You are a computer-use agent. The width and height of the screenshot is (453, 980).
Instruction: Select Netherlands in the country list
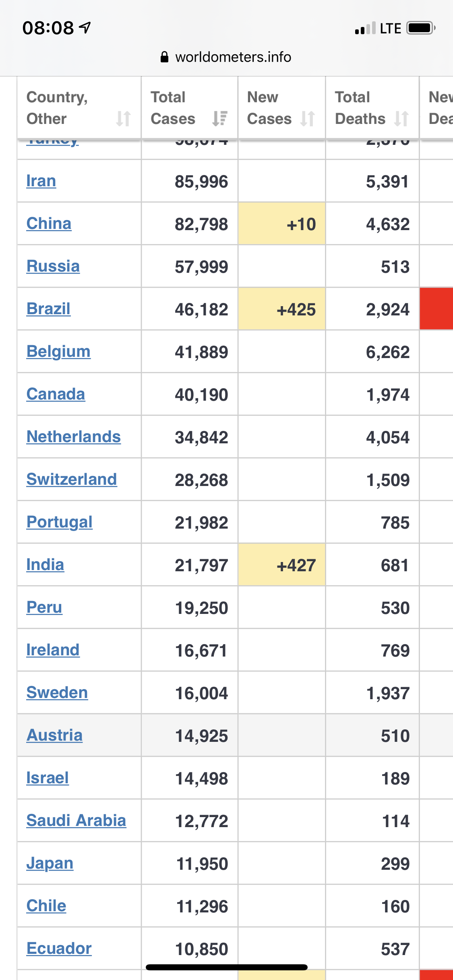[74, 436]
